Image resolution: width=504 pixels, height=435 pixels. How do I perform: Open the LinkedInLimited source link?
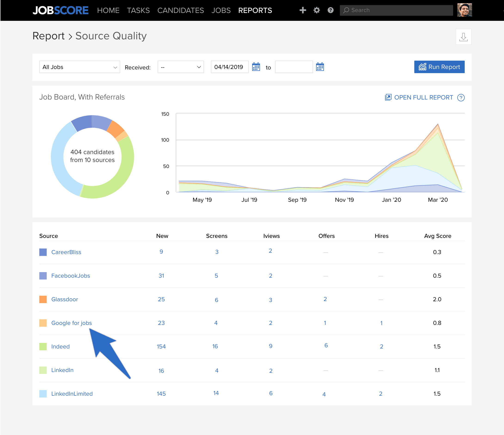tap(72, 394)
